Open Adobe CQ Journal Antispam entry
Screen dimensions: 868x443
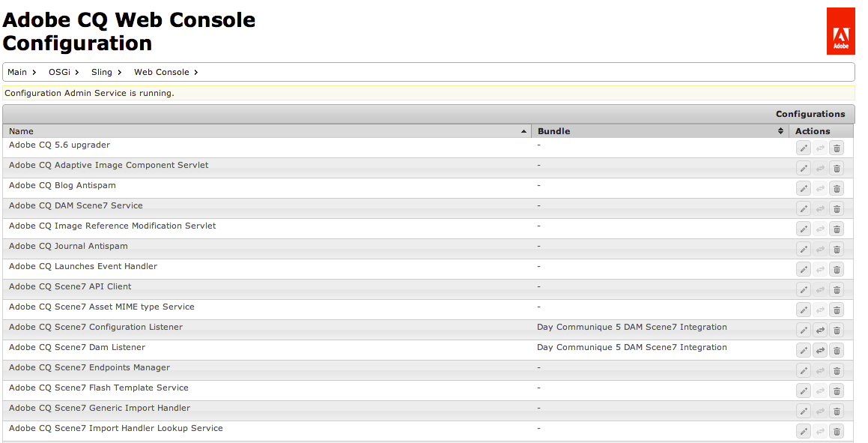coord(68,246)
